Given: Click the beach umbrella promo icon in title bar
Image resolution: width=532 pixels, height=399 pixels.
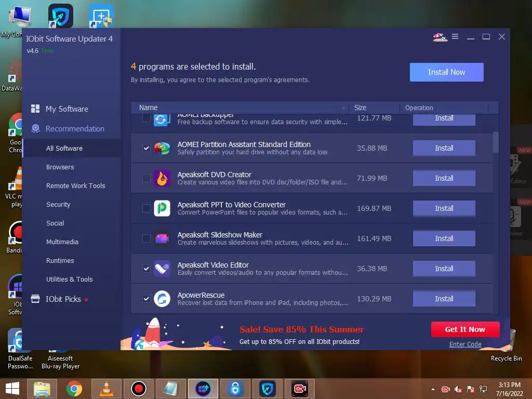Looking at the screenshot, I should 440,37.
